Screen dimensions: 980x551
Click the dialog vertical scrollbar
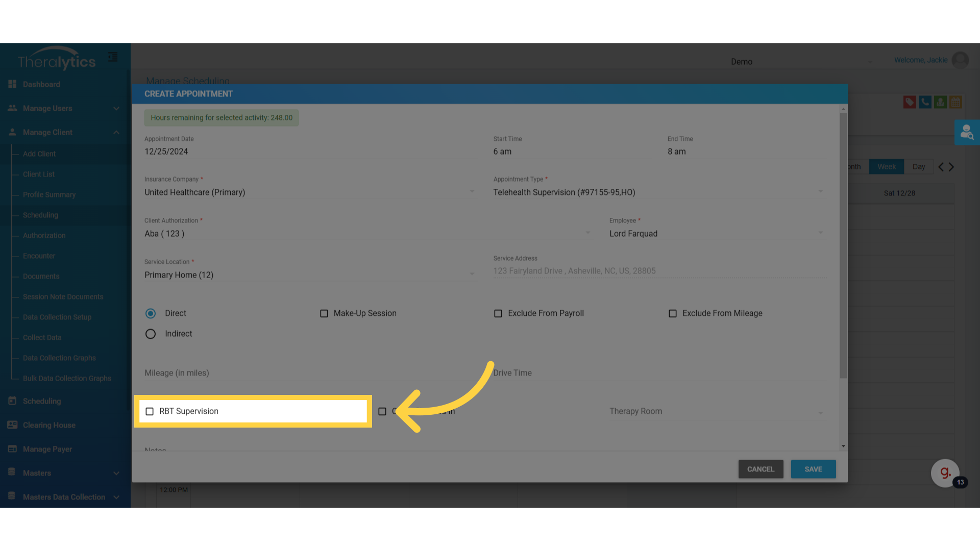(x=843, y=245)
